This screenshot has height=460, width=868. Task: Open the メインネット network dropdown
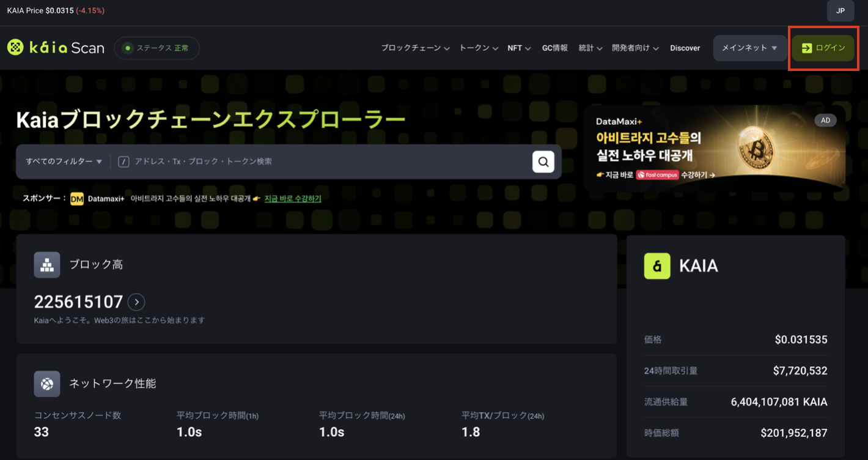tap(749, 48)
